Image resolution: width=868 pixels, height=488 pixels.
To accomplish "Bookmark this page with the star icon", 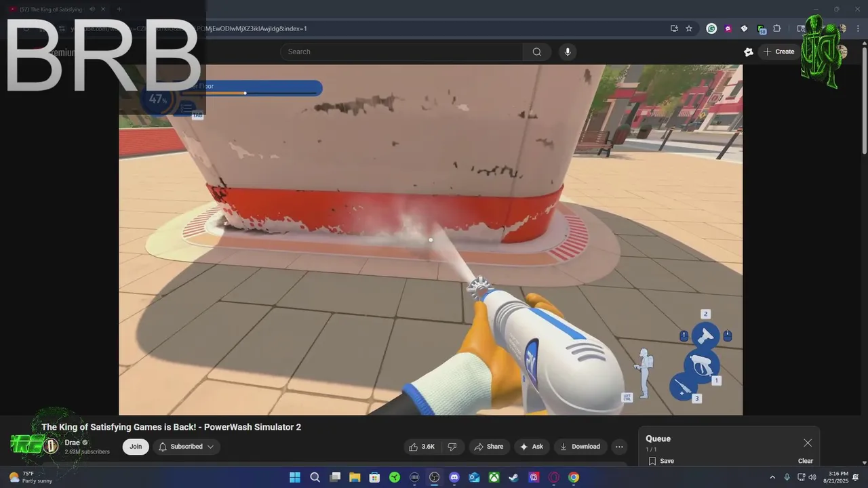I will 689,28.
